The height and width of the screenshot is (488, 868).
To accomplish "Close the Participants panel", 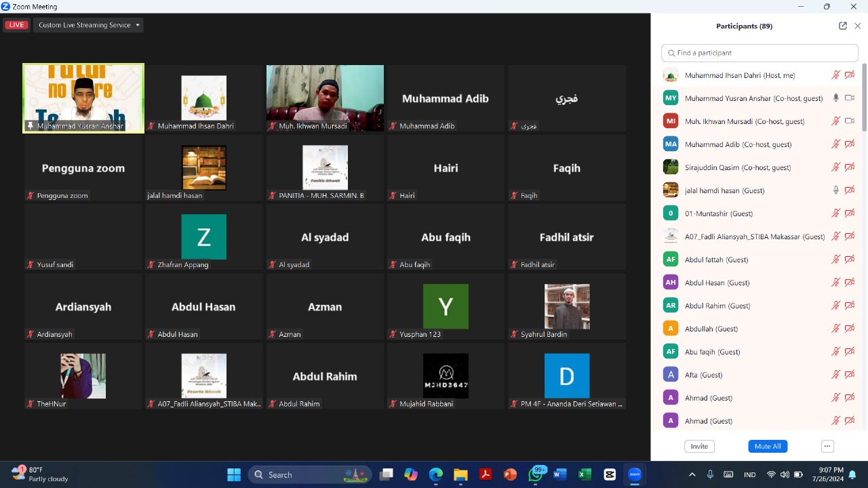I will (857, 26).
